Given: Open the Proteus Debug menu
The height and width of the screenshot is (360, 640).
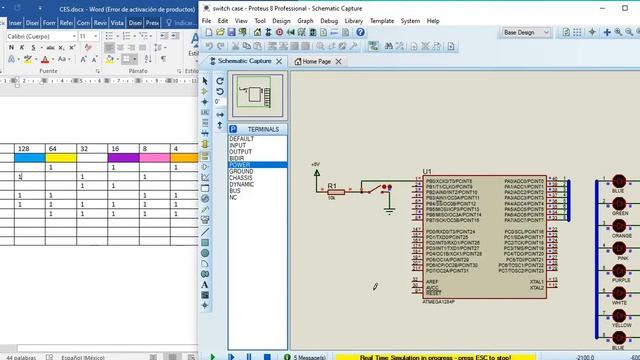Looking at the screenshot, I should click(329, 21).
